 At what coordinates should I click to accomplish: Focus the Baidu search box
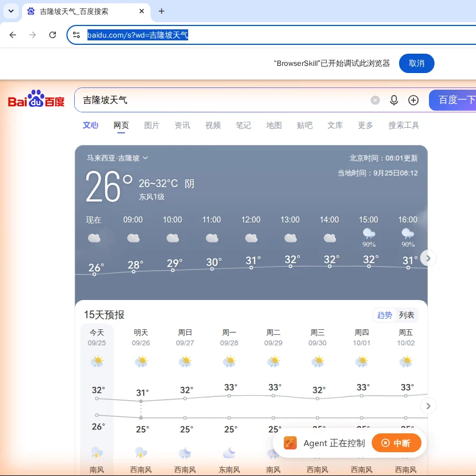225,100
